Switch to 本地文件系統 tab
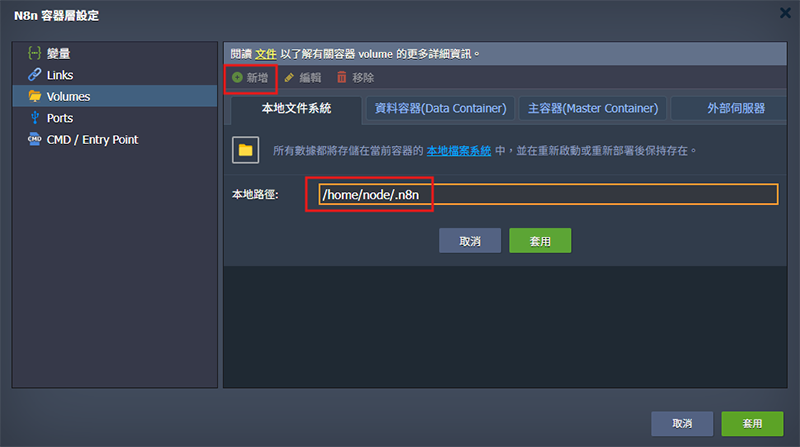The height and width of the screenshot is (447, 800). coord(296,109)
